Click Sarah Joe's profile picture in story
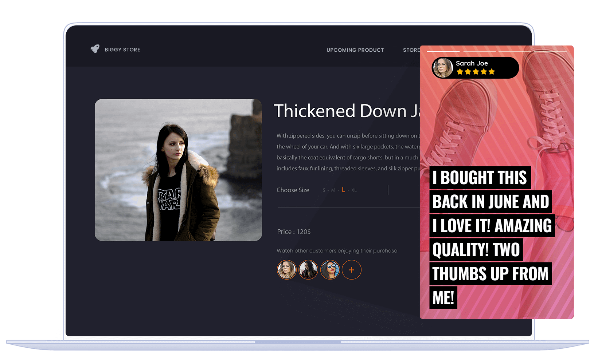 [442, 68]
